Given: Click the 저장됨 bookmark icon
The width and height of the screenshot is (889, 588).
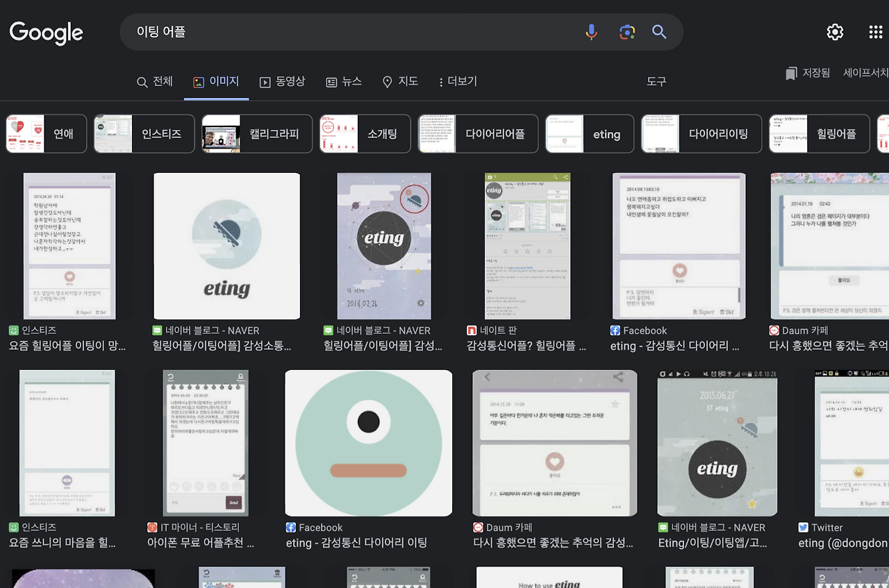Looking at the screenshot, I should pyautogui.click(x=791, y=73).
